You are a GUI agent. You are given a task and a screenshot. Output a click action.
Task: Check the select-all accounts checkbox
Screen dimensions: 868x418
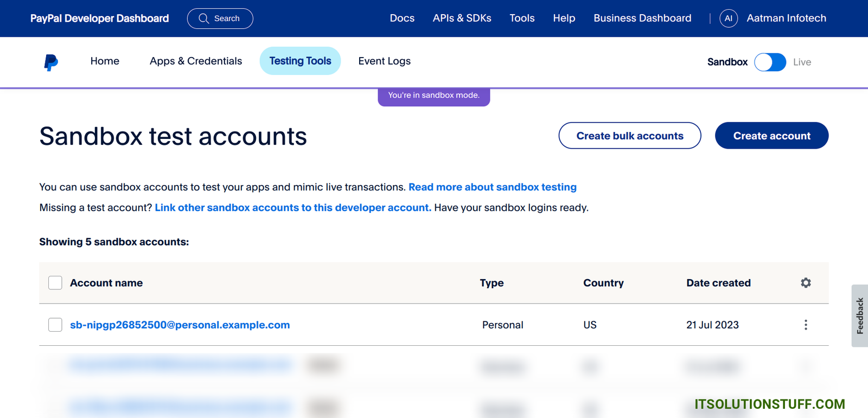tap(55, 283)
